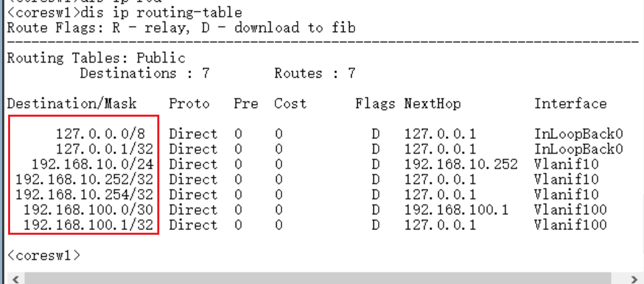Click the bottom <coresw1> command prompt
The width and height of the screenshot is (644, 284).
click(x=43, y=256)
